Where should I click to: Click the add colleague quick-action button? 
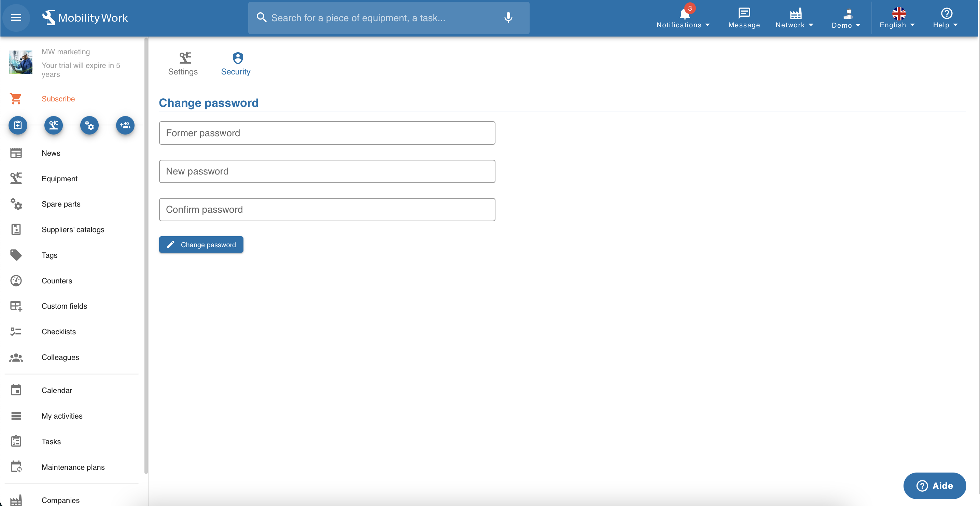coord(125,125)
